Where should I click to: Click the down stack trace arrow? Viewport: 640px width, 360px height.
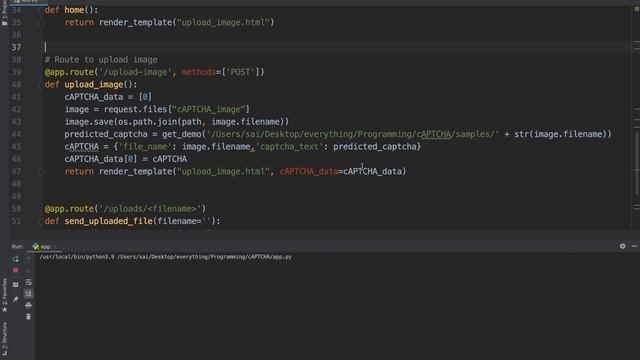point(28,270)
